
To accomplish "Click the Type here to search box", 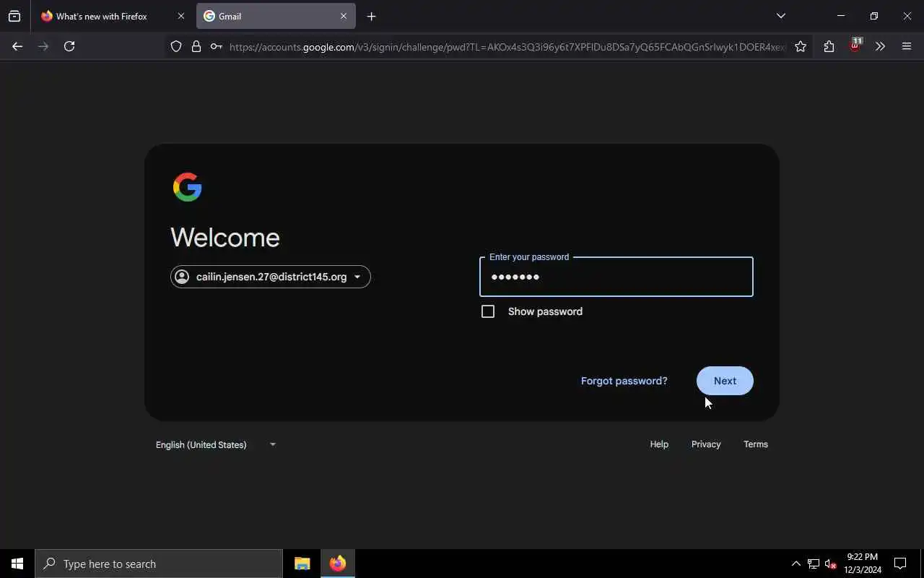I will point(159,564).
